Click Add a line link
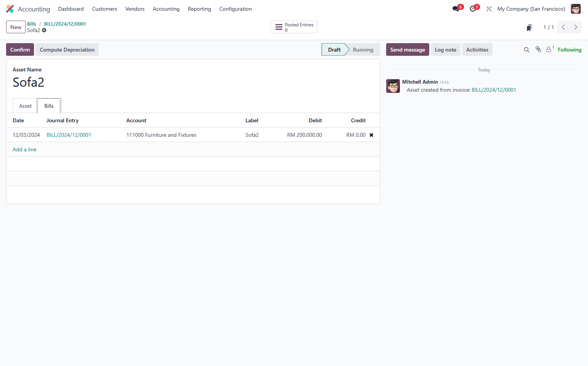Image resolution: width=588 pixels, height=366 pixels. pyautogui.click(x=24, y=149)
